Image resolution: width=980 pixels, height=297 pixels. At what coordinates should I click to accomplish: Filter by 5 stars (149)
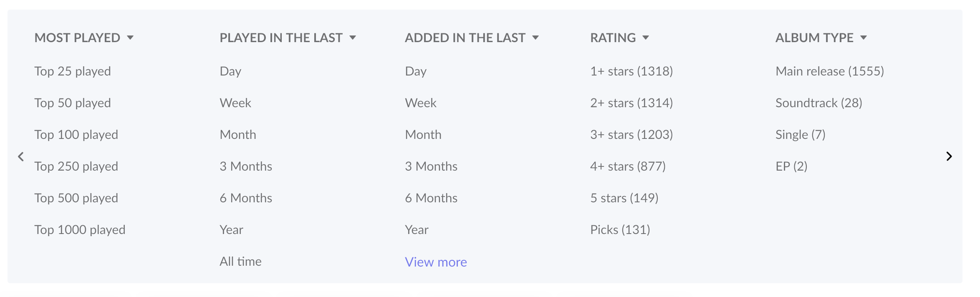pos(624,198)
